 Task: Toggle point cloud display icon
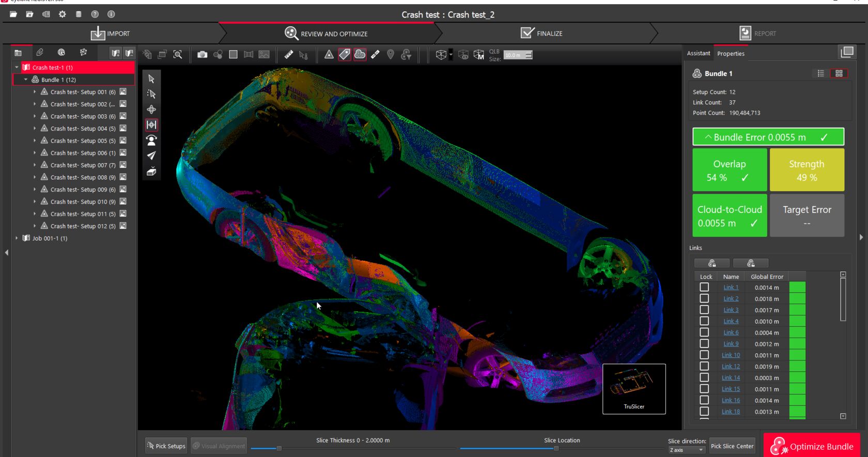[x=360, y=54]
